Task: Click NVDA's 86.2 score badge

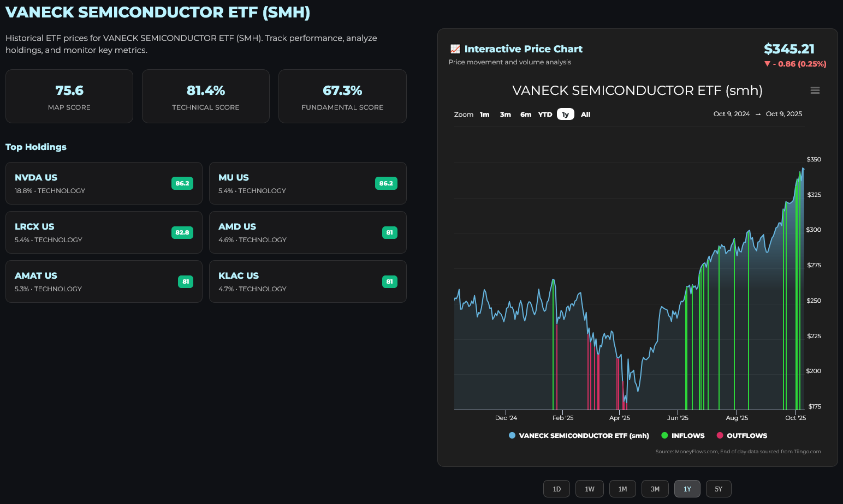Action: [182, 183]
